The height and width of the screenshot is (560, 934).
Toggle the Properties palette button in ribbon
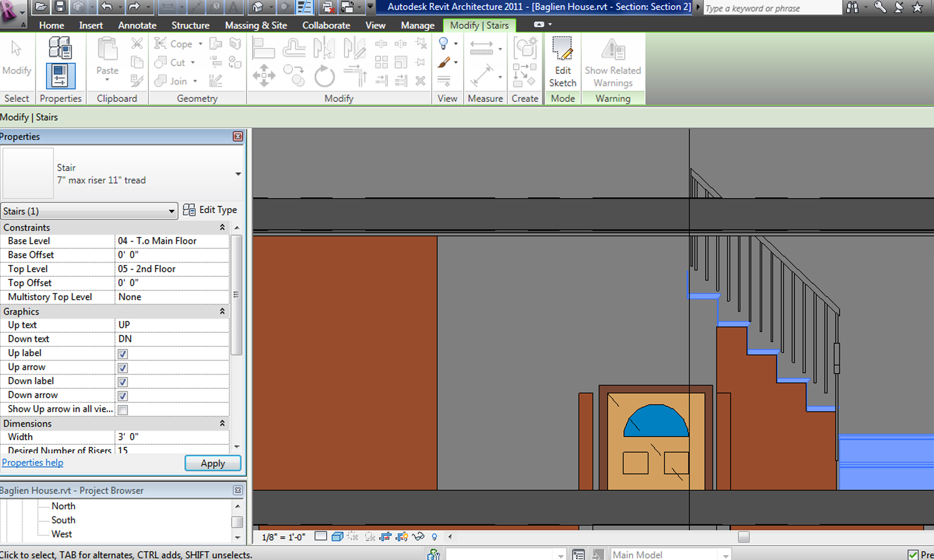coord(60,76)
